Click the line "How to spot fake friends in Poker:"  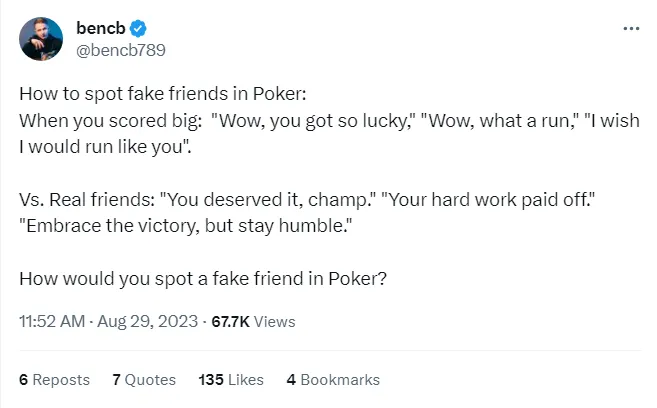pos(162,95)
